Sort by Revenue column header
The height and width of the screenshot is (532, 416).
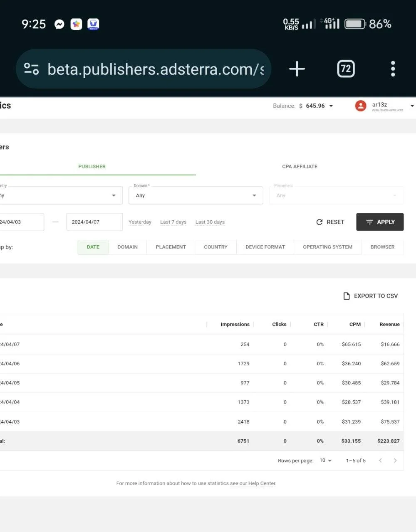(x=389, y=325)
